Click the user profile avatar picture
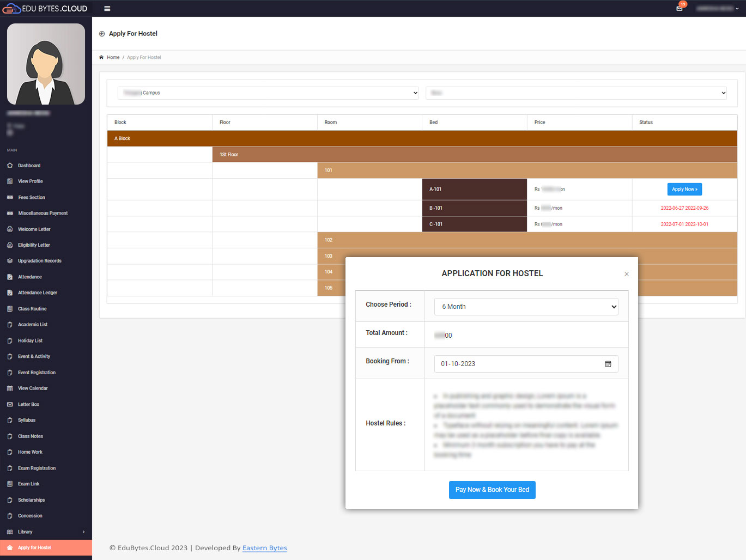 (x=46, y=64)
